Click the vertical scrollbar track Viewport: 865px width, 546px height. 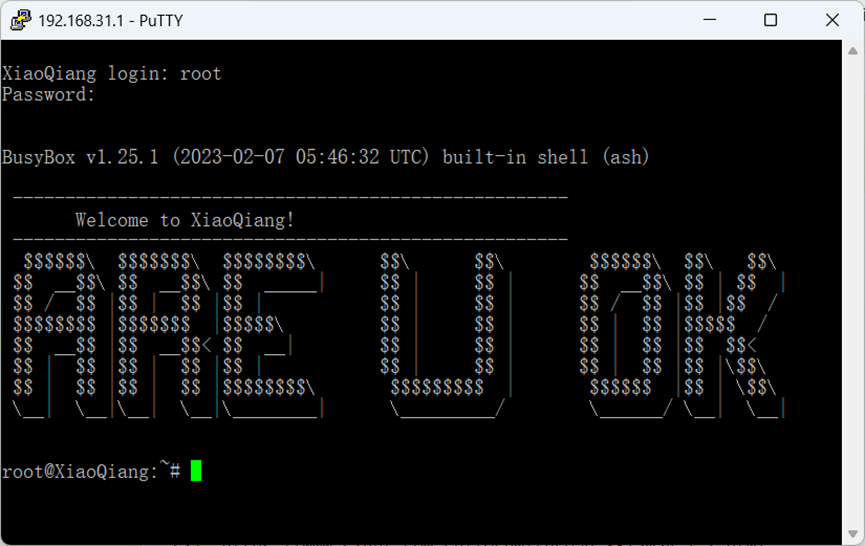coord(853,292)
